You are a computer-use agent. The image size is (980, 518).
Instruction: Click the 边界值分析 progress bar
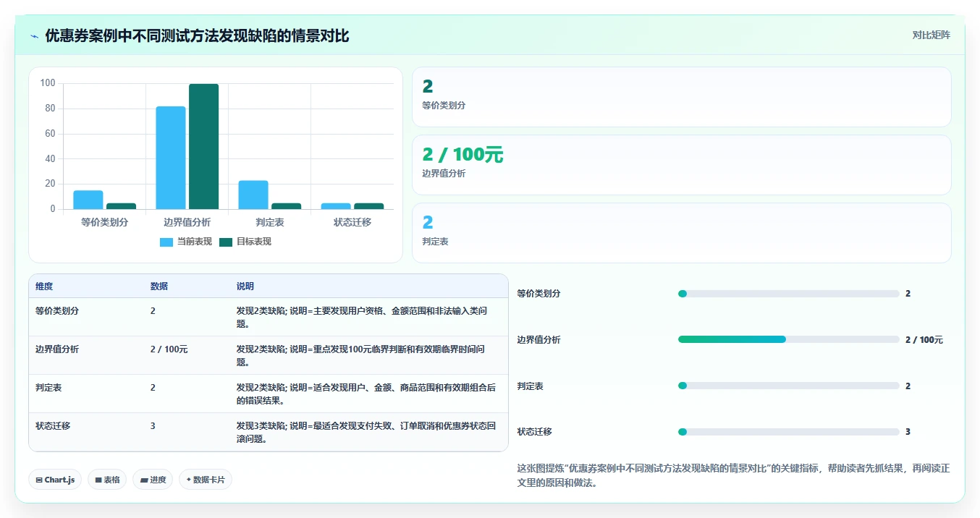(788, 339)
